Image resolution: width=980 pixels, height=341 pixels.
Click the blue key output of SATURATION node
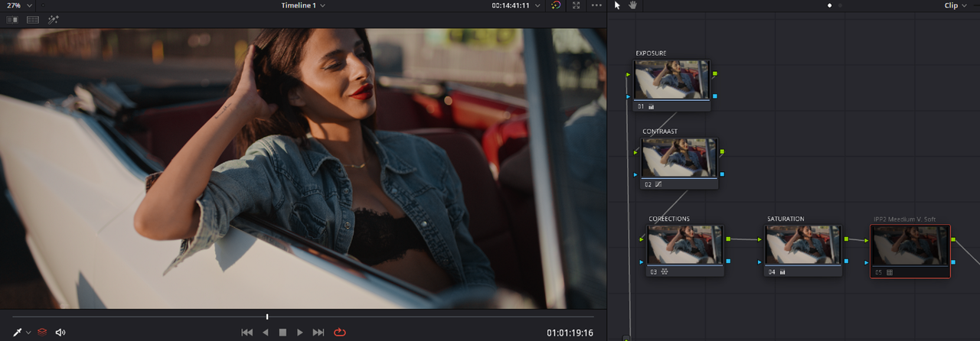(845, 261)
